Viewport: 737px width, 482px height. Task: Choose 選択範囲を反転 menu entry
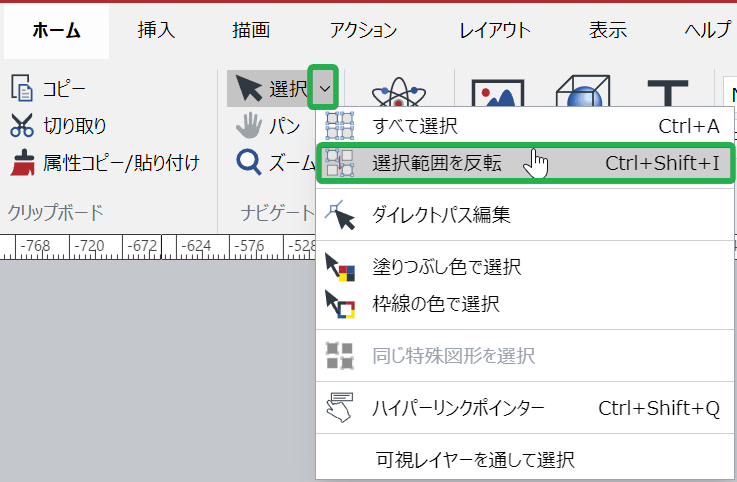click(x=525, y=163)
